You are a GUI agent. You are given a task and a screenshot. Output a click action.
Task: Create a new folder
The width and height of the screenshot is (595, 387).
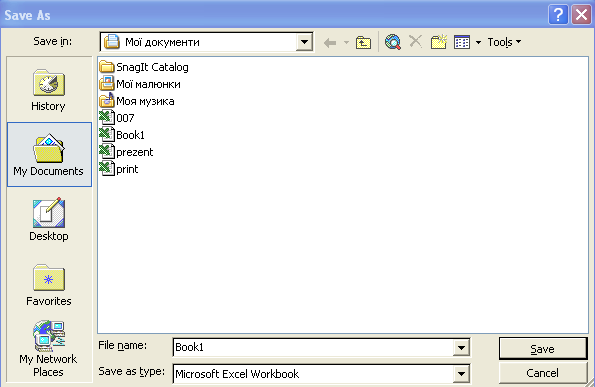tap(439, 42)
